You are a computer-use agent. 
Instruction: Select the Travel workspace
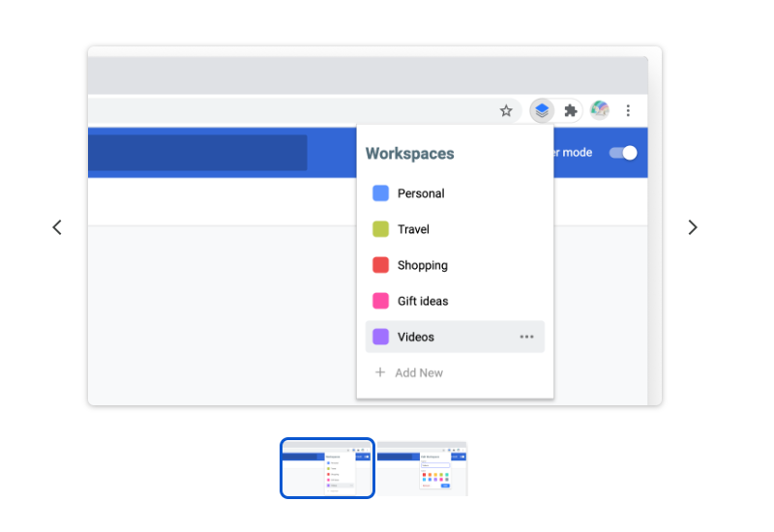click(x=413, y=229)
